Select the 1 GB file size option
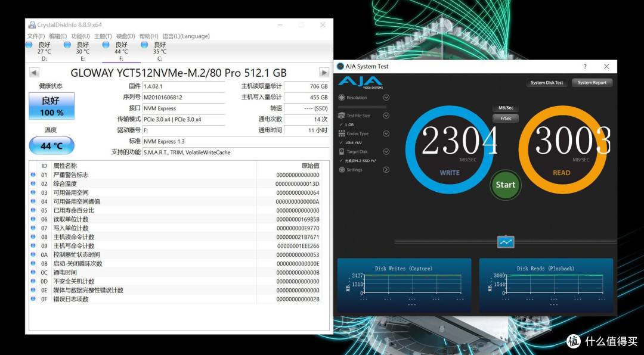Viewport: 644px width, 355px height. pos(349,124)
